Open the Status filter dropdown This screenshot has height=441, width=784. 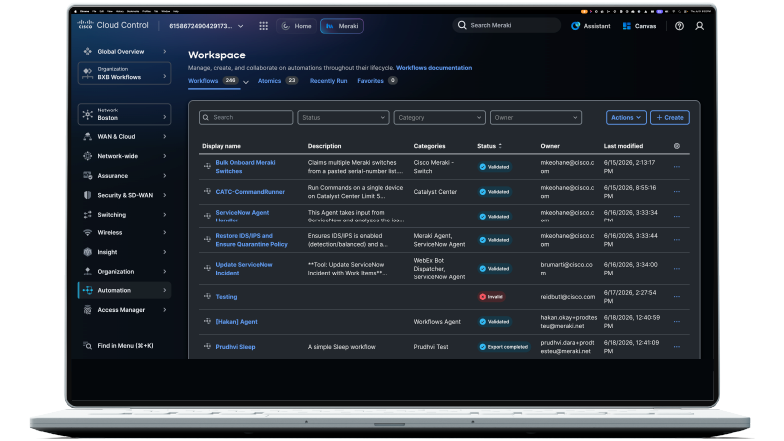coord(343,118)
